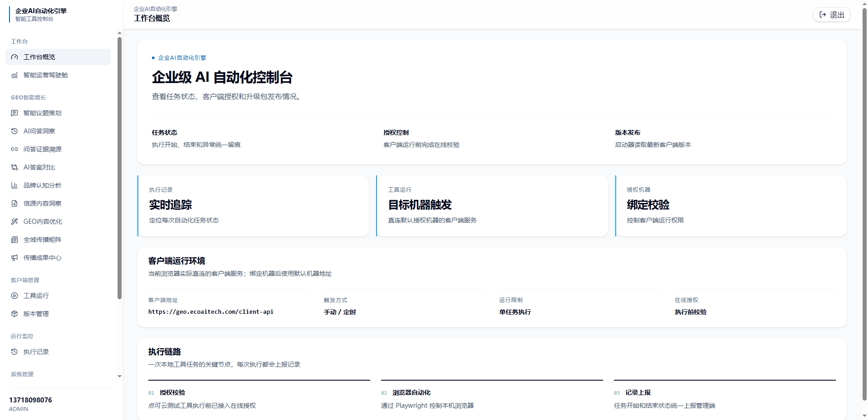This screenshot has height=420, width=868.
Task: Open the 绑定校验 authorized machine card
Action: [731, 206]
